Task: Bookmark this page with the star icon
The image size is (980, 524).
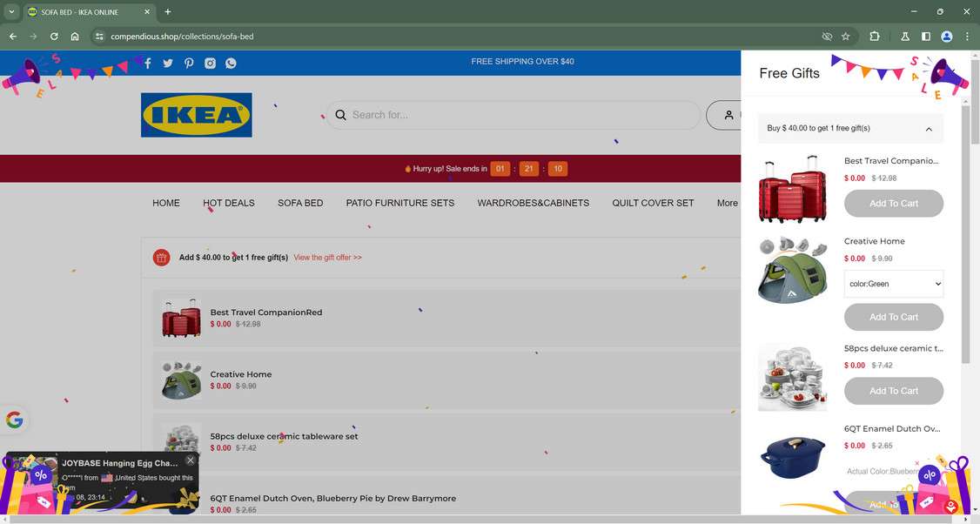Action: [x=846, y=37]
